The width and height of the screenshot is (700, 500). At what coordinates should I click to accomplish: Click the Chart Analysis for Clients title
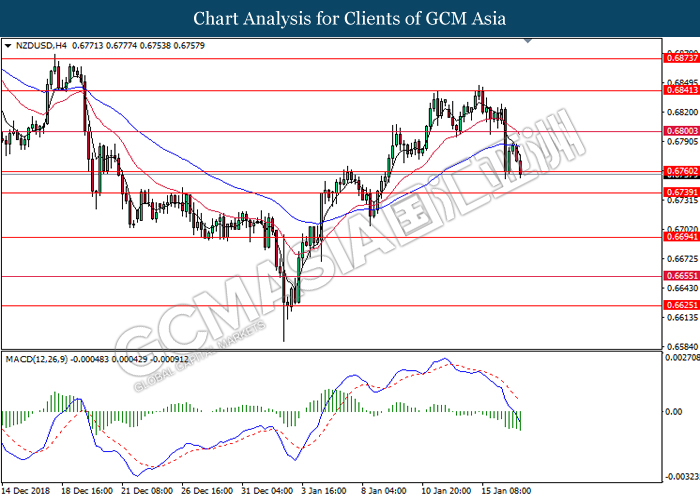click(350, 19)
